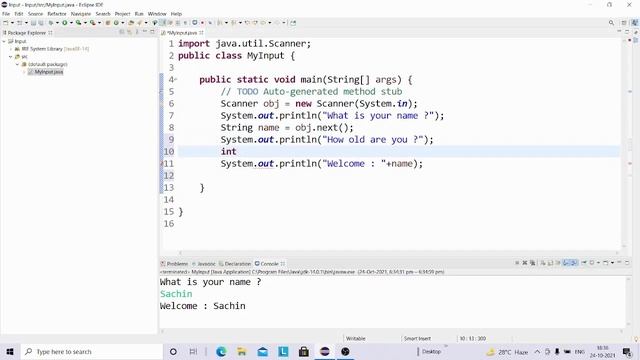Screen dimensions: 640x360
Task: Click the MyInput.java editor tab
Action: [x=182, y=32]
